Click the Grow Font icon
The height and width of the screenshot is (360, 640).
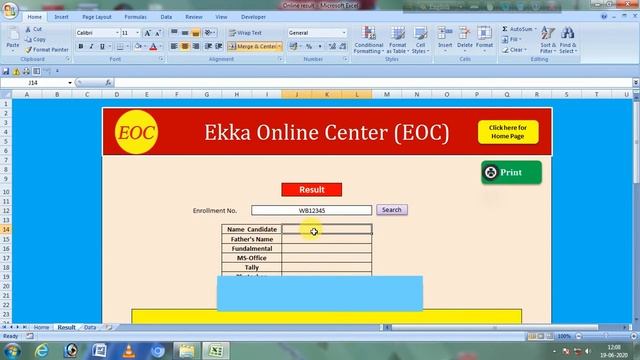tap(147, 33)
